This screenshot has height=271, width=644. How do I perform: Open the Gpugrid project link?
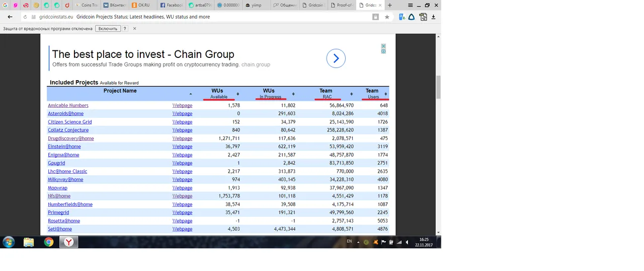(x=56, y=163)
